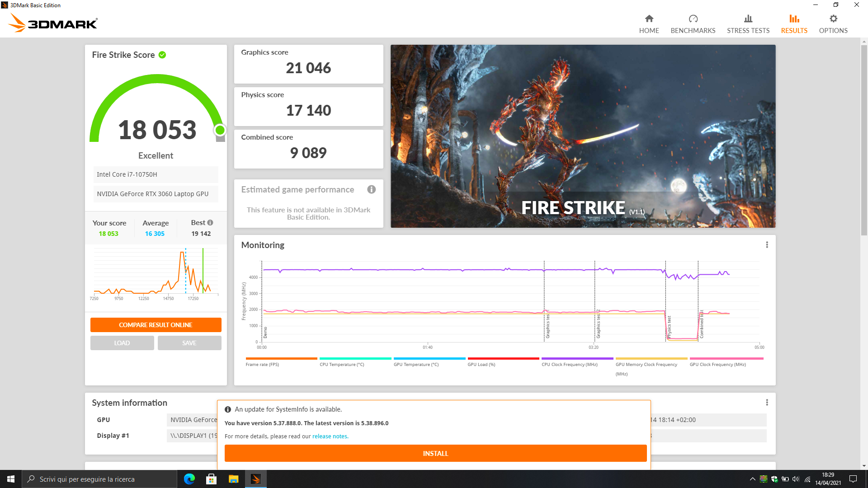This screenshot has width=868, height=488.
Task: Click the Graphics score card
Action: click(x=308, y=64)
